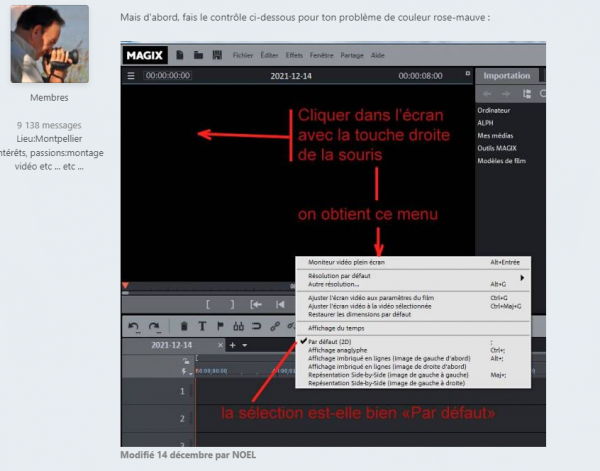Click the curved arrow mouse mode icon

point(256,326)
